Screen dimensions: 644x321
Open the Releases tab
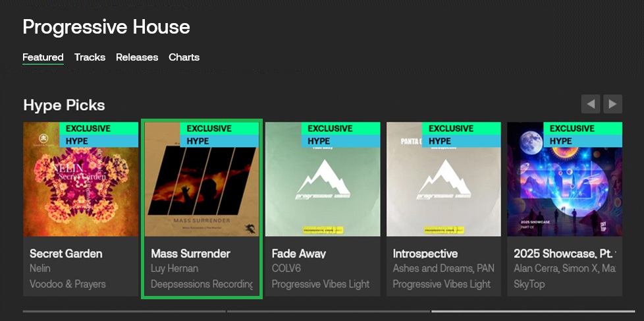(x=137, y=57)
